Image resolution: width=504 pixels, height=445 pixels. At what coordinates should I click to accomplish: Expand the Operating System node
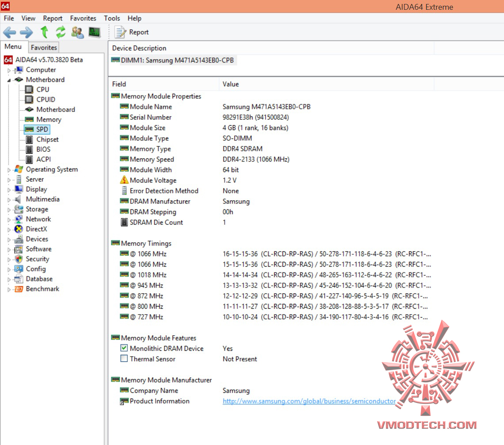tap(9, 170)
